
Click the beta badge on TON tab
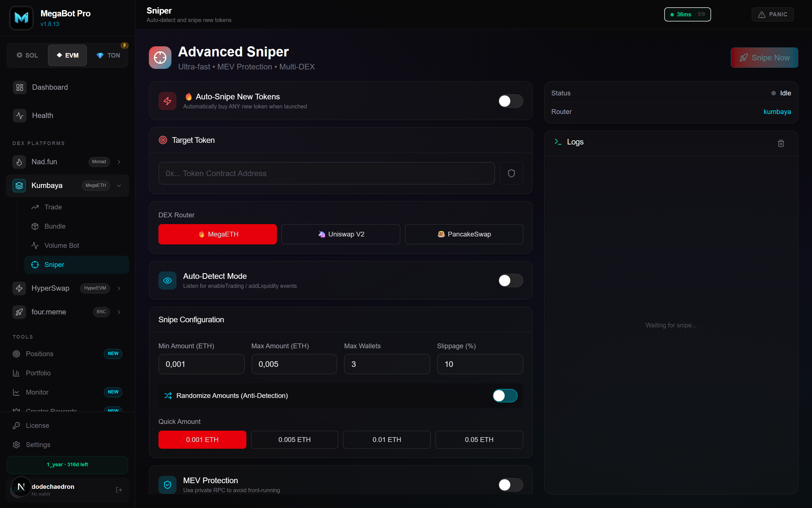125,45
